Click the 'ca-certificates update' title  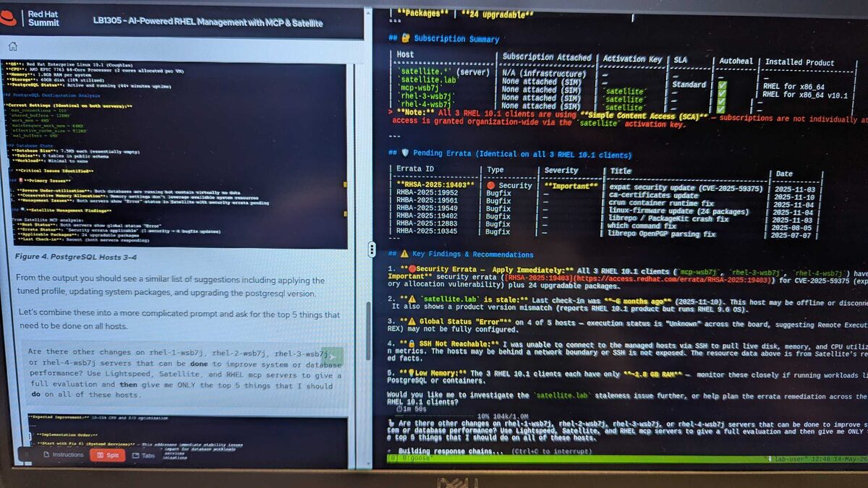(654, 196)
